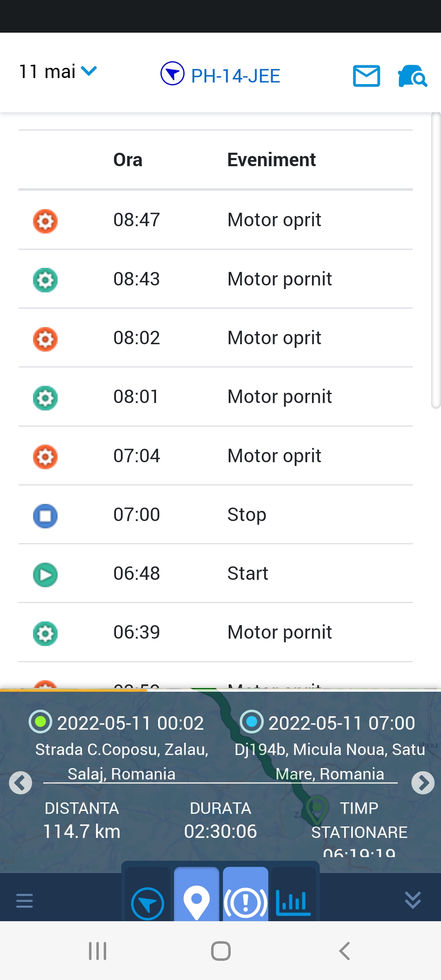The width and height of the screenshot is (441, 980).
Task: Tap the orange icon for 08:47 Motor oprit
Action: pyautogui.click(x=45, y=221)
